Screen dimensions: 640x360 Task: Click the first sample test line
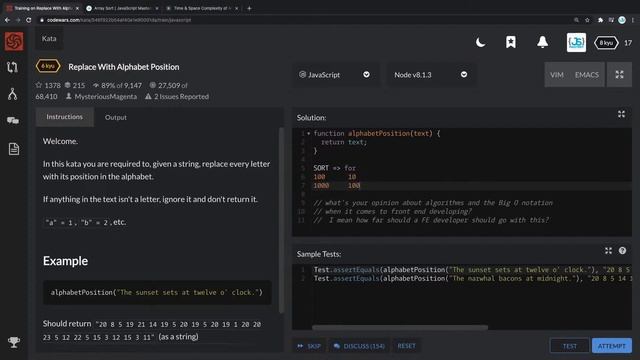[x=472, y=270]
